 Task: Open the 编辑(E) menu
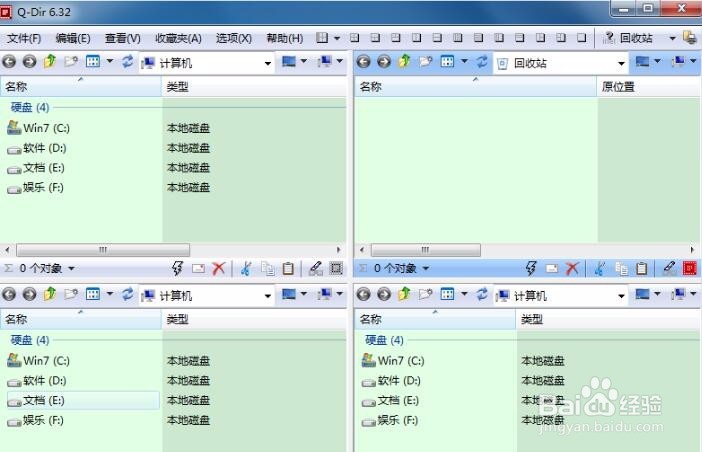pyautogui.click(x=73, y=38)
